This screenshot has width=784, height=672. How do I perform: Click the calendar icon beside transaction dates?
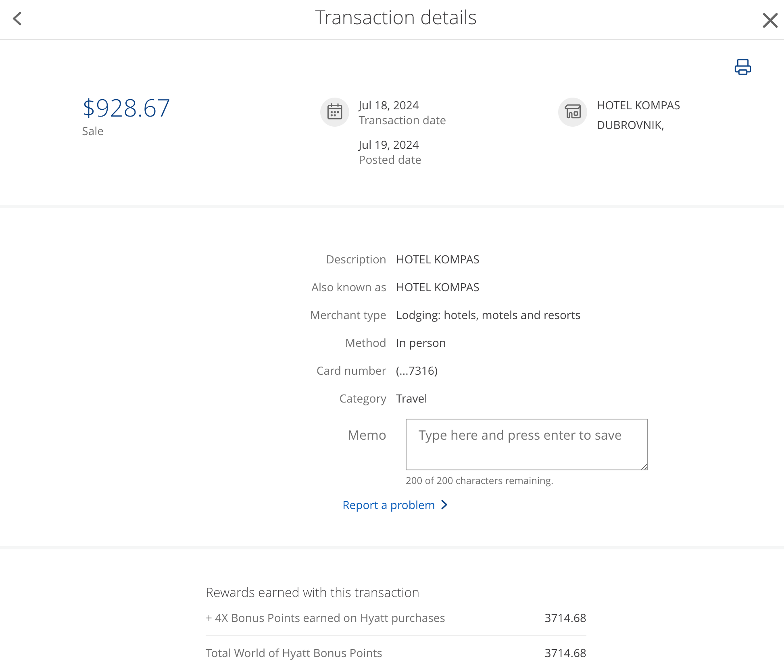tap(334, 112)
